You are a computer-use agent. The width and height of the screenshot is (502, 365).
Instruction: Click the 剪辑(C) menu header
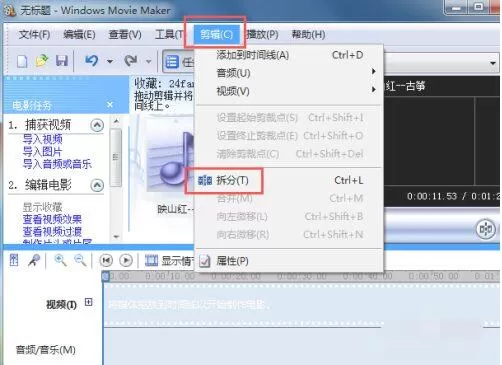click(x=216, y=34)
